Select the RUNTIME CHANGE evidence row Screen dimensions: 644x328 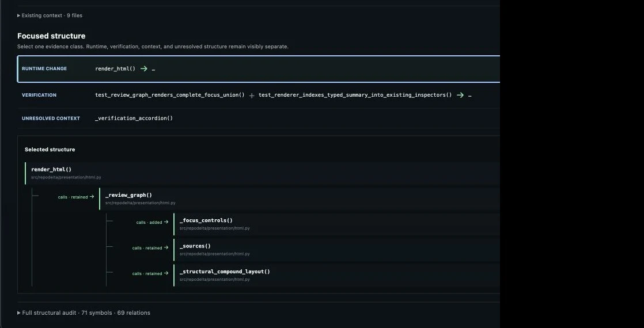point(258,69)
